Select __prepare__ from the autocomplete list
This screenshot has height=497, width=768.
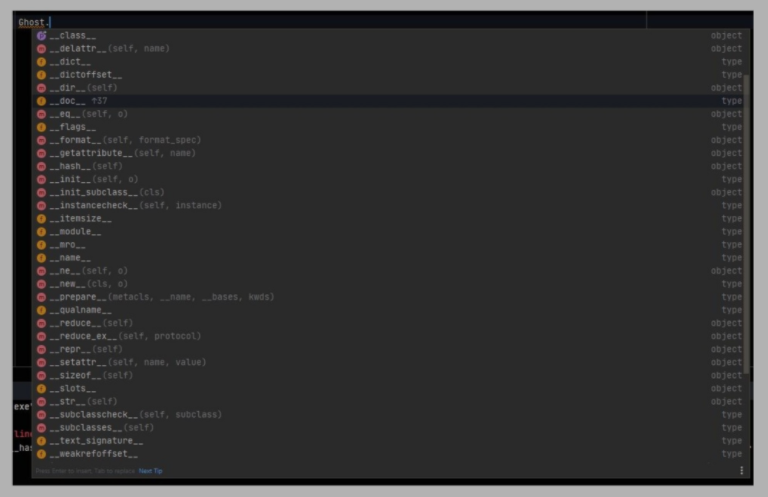(x=160, y=297)
